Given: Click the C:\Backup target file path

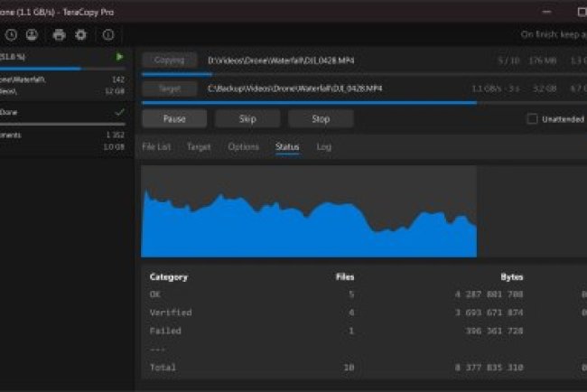Looking at the screenshot, I should (295, 89).
